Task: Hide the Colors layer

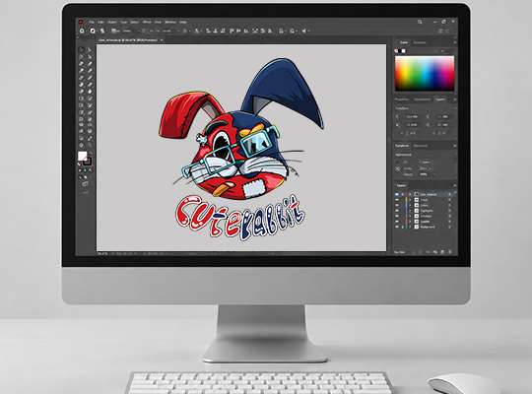Action: coord(397,205)
